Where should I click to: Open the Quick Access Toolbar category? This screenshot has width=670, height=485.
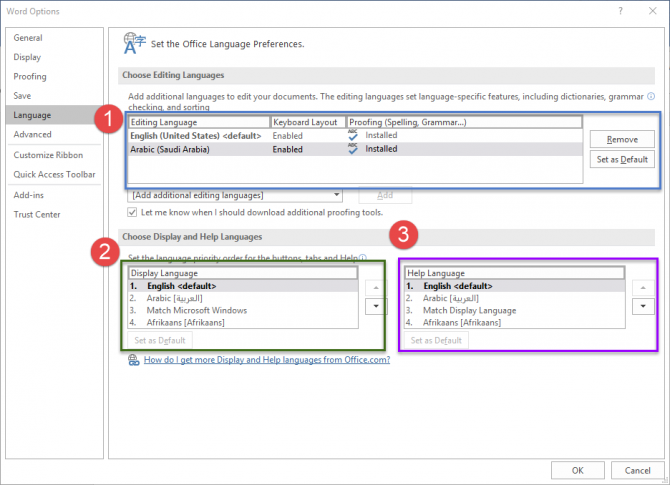[54, 174]
